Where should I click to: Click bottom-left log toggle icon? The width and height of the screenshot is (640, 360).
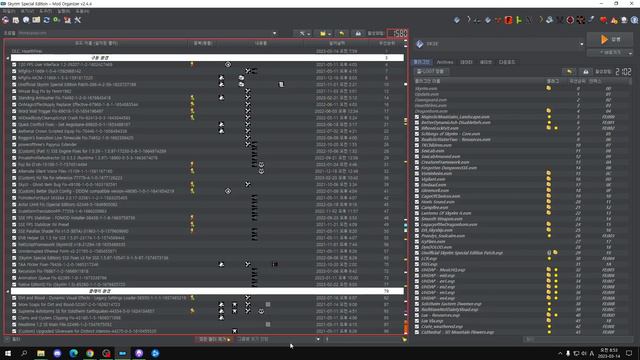pos(7,339)
